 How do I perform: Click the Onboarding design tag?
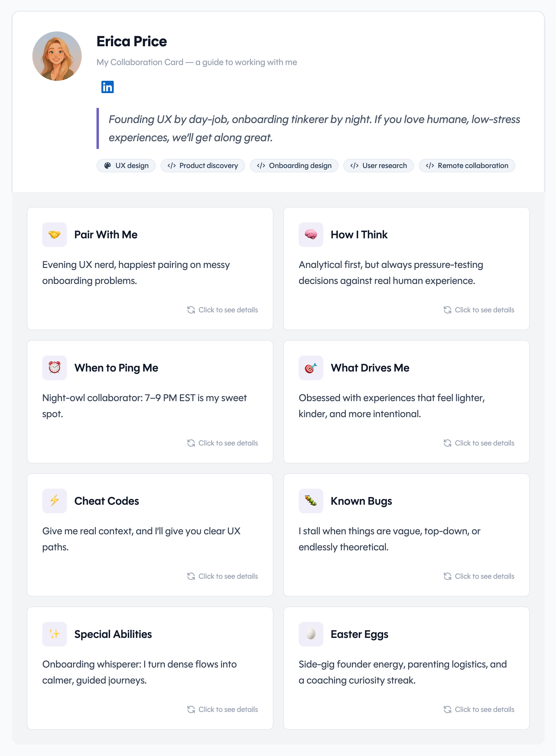point(294,166)
